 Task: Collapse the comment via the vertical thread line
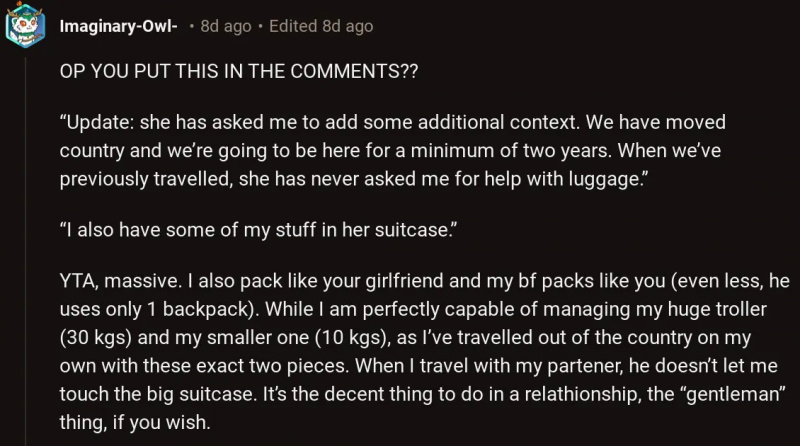[x=26, y=252]
